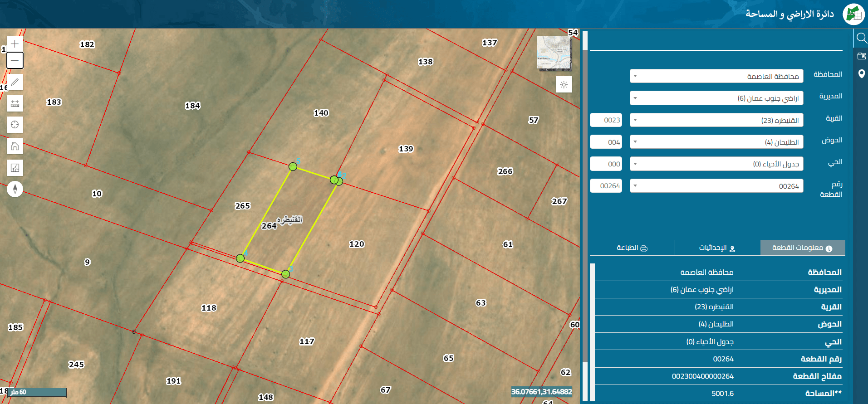The height and width of the screenshot is (404, 868).
Task: Activate the locate crosshair tool
Action: 15,125
